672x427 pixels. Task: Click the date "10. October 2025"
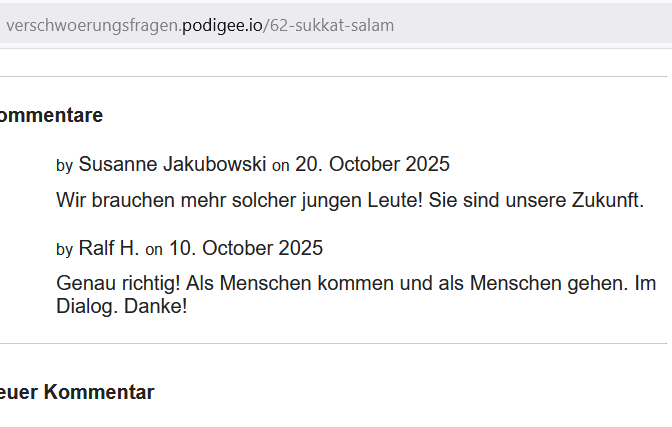(x=246, y=248)
